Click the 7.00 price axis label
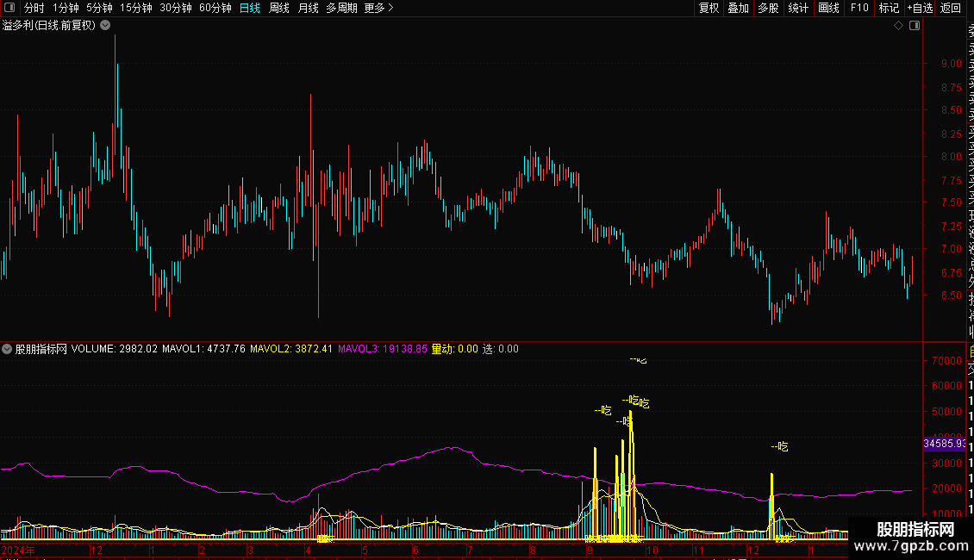Image resolution: width=974 pixels, height=560 pixels. pyautogui.click(x=951, y=249)
